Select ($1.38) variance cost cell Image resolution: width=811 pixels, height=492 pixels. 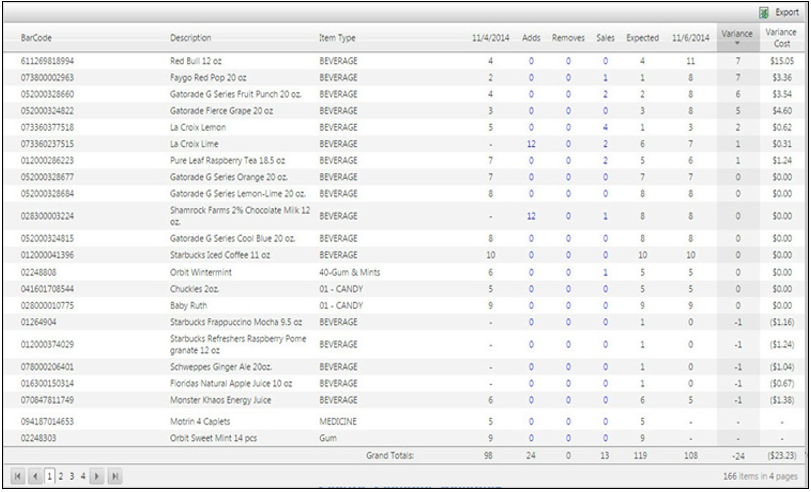pyautogui.click(x=781, y=400)
